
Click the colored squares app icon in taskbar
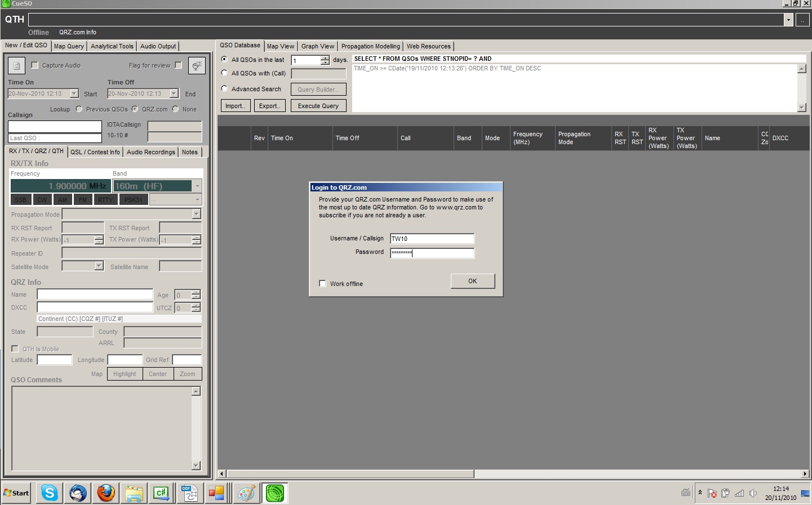[217, 493]
